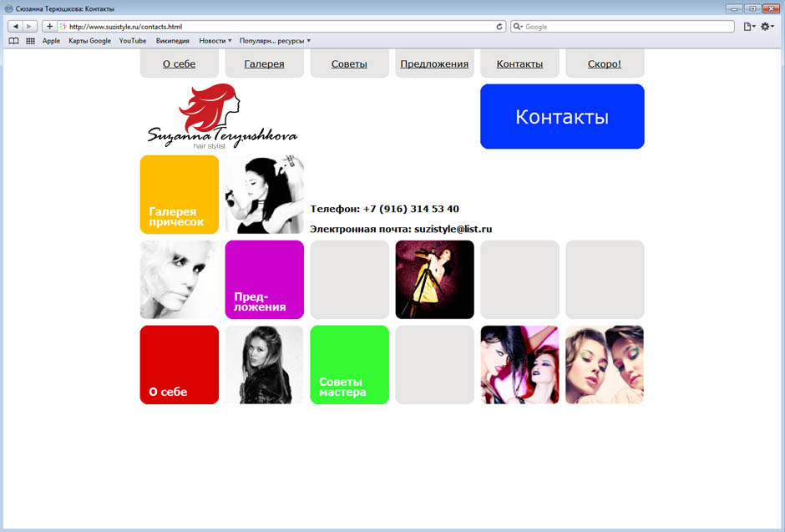This screenshot has width=785, height=532.
Task: Open the settings gear menu
Action: (x=767, y=27)
